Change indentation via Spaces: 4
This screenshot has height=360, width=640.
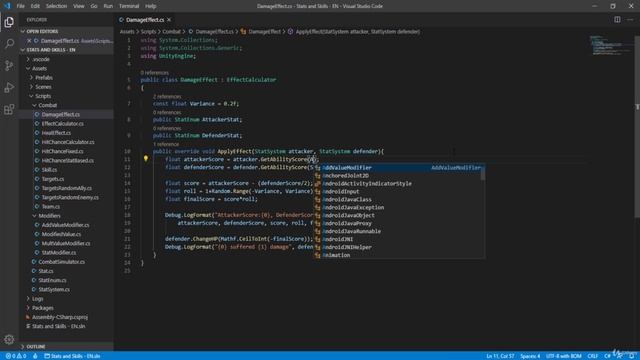pos(530,356)
